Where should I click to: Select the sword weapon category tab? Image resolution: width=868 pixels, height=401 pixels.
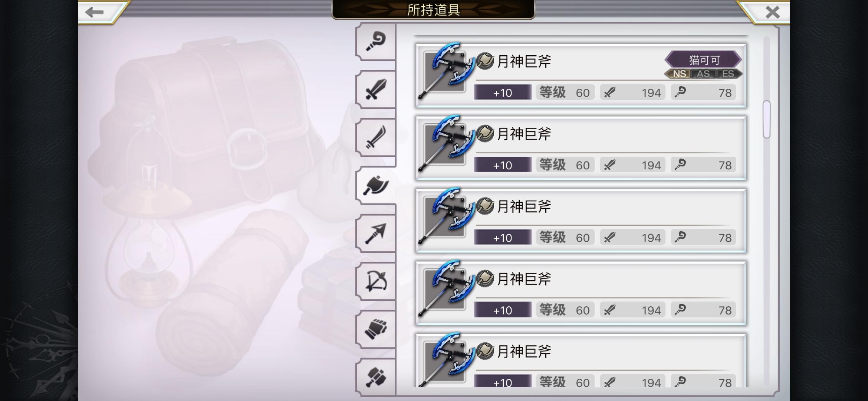(x=375, y=89)
